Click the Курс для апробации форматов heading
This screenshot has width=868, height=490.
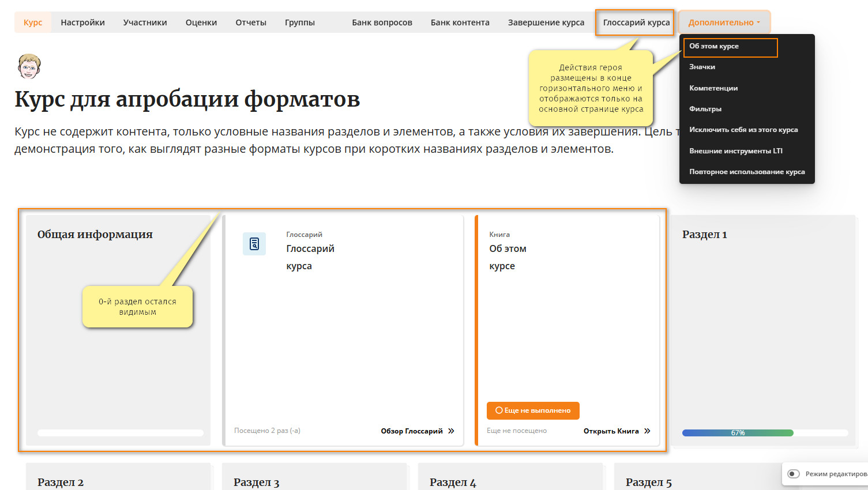(x=187, y=99)
